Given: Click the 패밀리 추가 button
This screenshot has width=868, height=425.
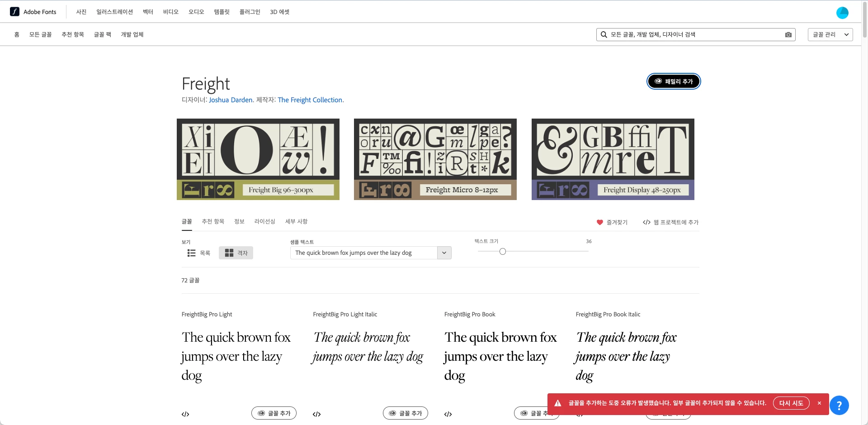Looking at the screenshot, I should coord(674,81).
